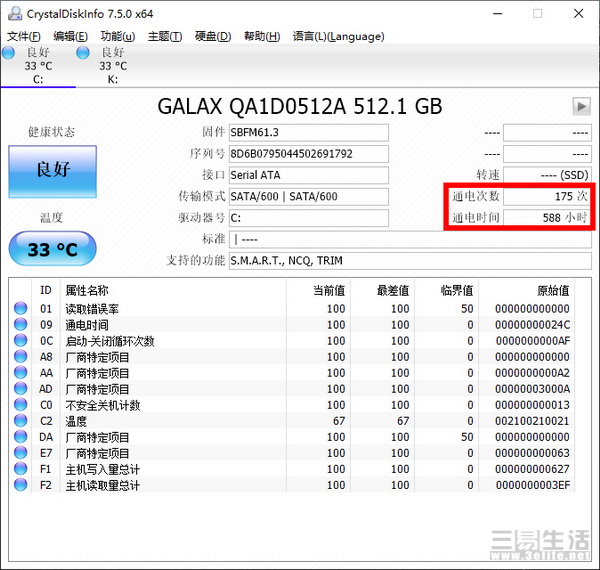
Task: Open the 帮助(H) menu
Action: pos(262,36)
